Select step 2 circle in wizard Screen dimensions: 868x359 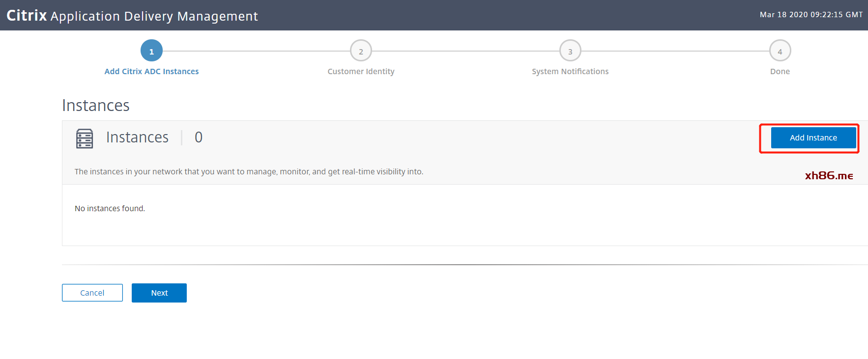point(361,51)
